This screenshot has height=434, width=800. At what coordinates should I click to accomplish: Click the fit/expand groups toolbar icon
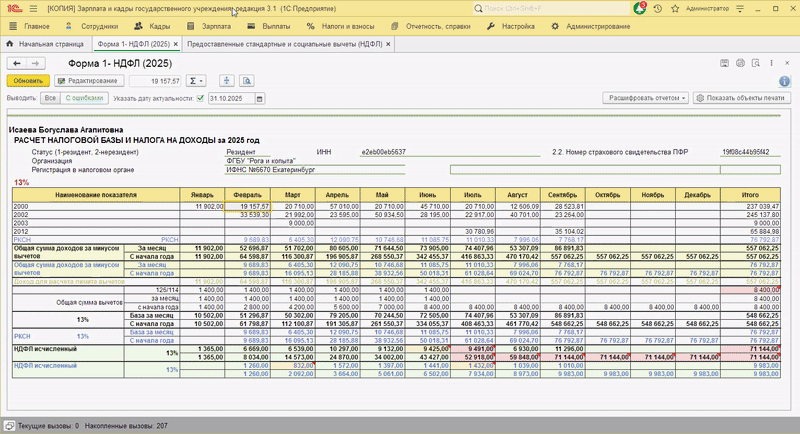click(227, 81)
